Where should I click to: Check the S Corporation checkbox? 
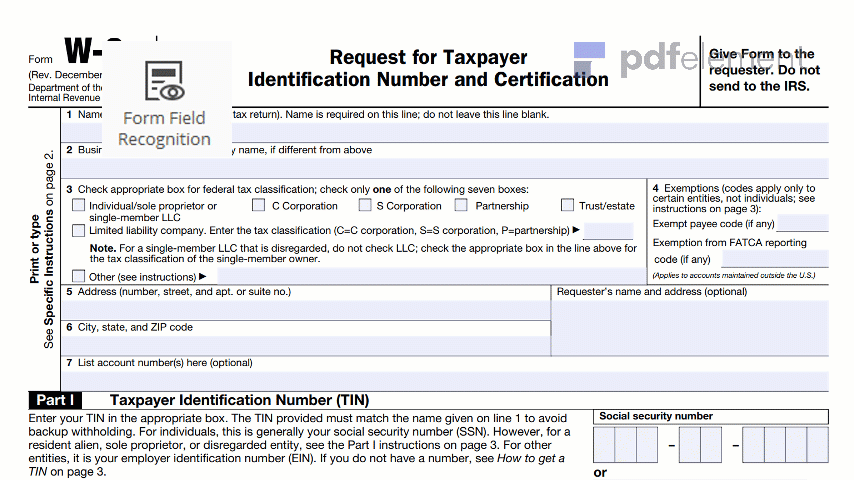(x=365, y=205)
